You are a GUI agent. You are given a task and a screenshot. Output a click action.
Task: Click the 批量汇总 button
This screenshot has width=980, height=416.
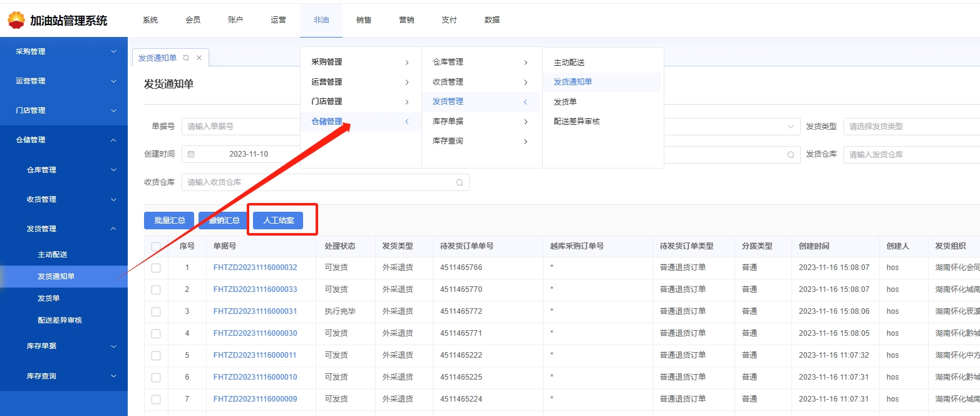(x=169, y=221)
